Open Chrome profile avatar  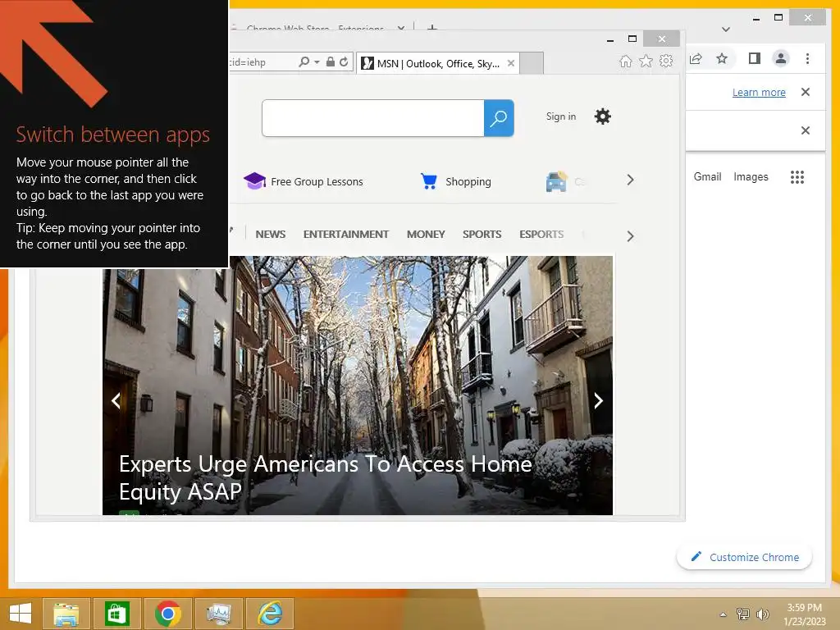pyautogui.click(x=781, y=58)
